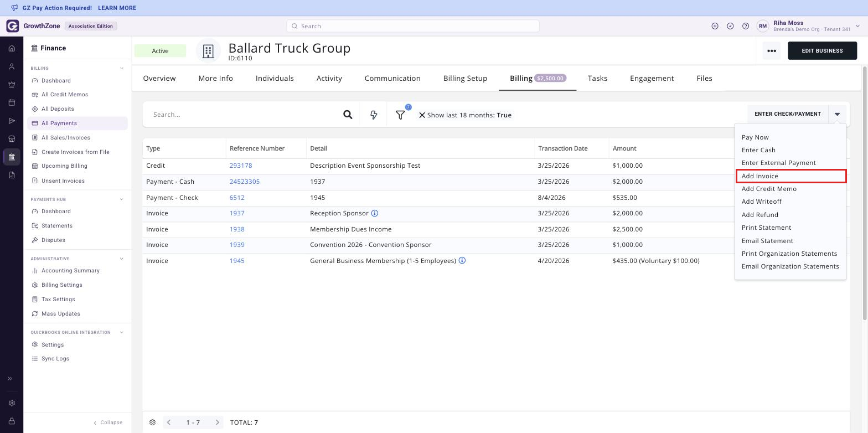Collapse the Finance sidebar panel

point(108,422)
